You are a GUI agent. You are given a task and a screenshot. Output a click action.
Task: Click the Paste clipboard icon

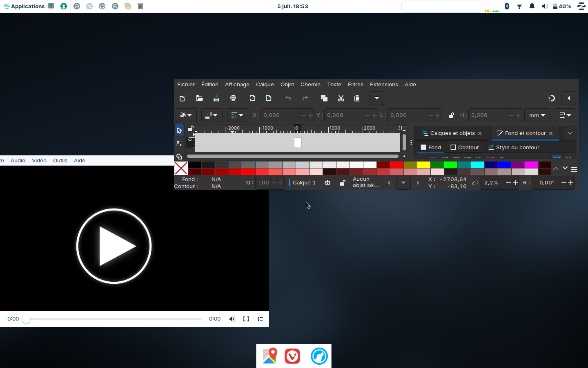pyautogui.click(x=357, y=98)
